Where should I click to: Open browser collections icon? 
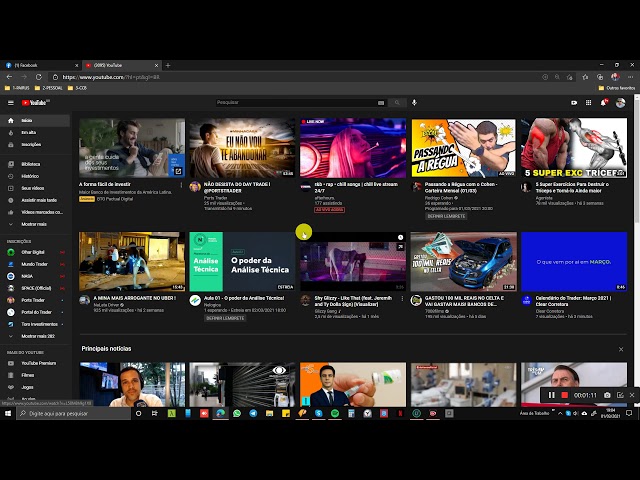(600, 77)
